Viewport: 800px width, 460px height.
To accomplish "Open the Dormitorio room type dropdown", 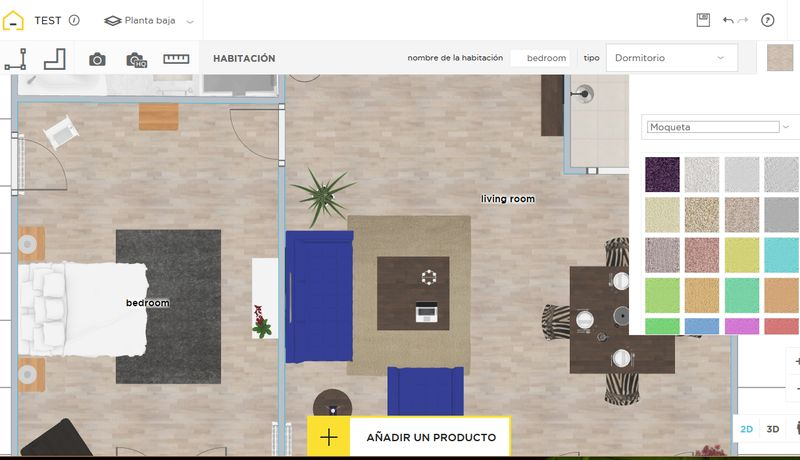I will [x=671, y=58].
